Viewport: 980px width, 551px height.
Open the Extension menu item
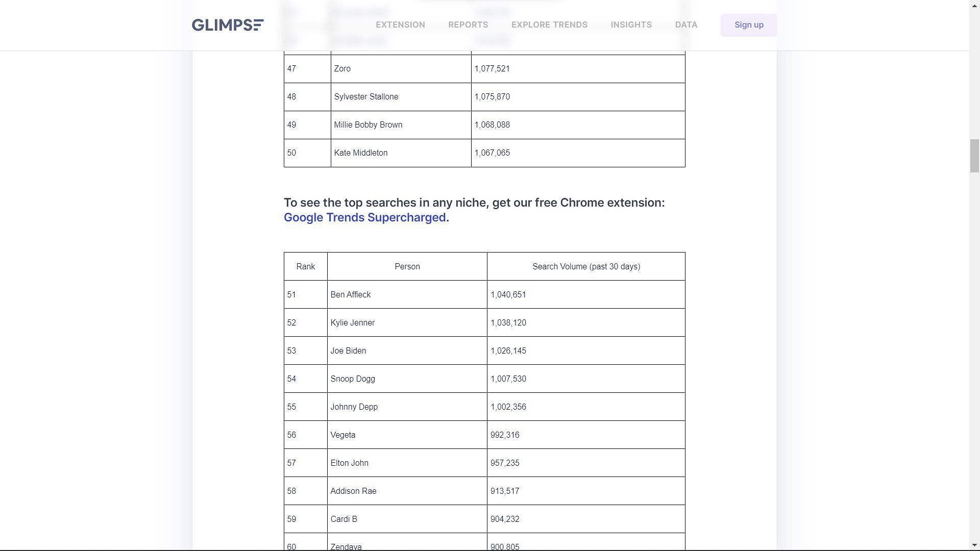(x=400, y=25)
